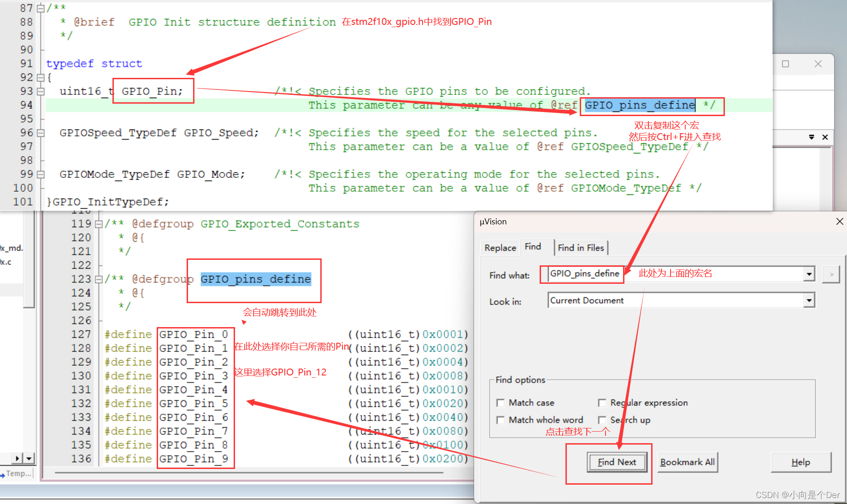847x504 pixels.
Task: Toggle the fold marker at line 93
Action: [41, 91]
